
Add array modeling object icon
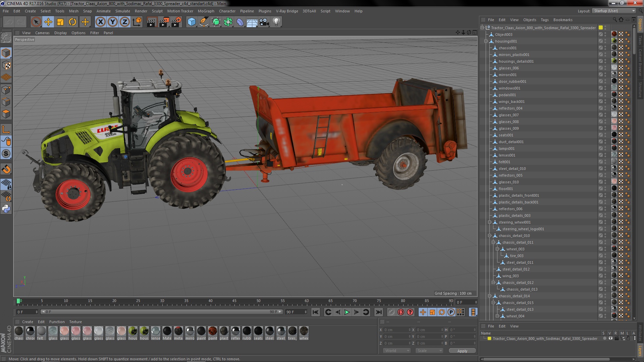228,22
